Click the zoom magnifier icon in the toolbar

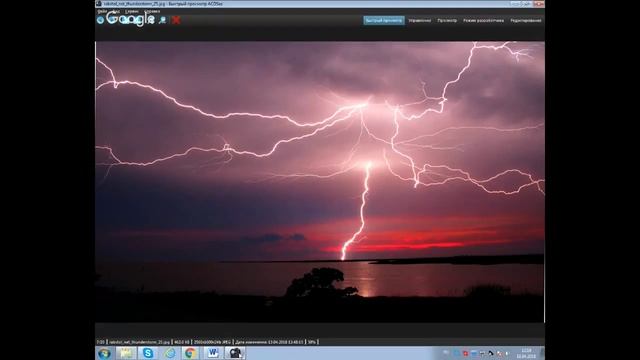(162, 20)
